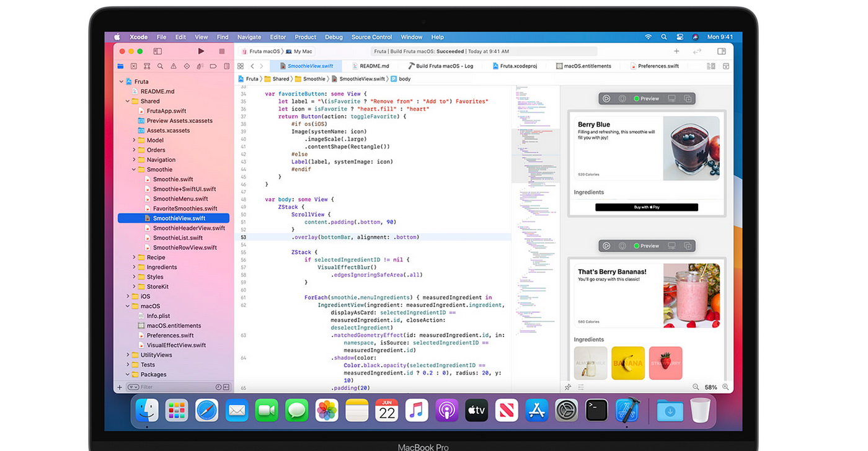
Task: Open the Project navigator folder icon
Action: coord(120,66)
